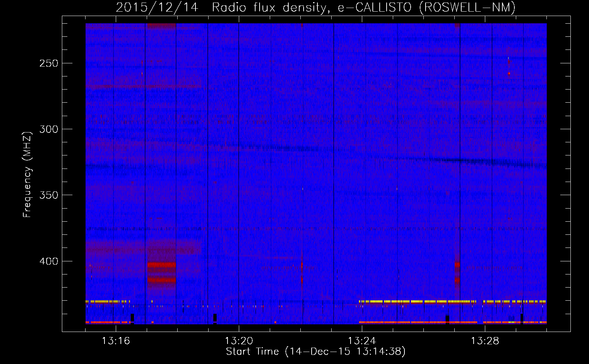The width and height of the screenshot is (589, 364).
Task: Click the "Frequency (MHZ)" axis label
Action: coord(27,175)
